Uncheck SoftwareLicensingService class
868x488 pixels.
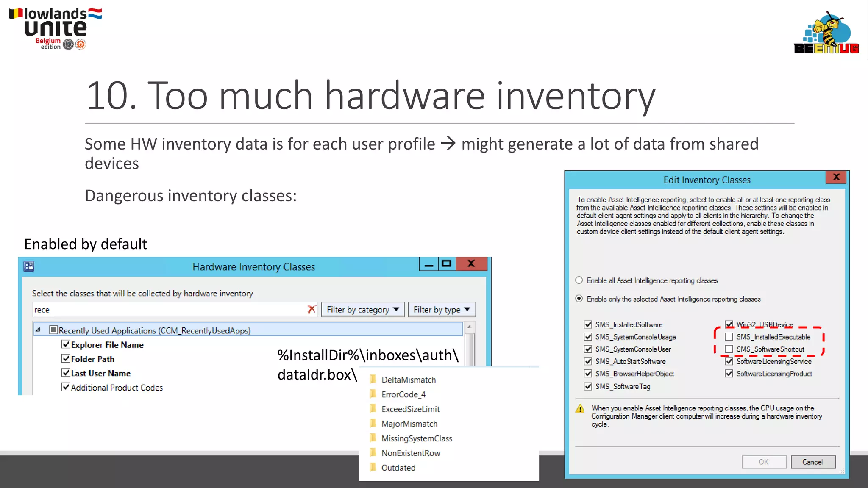[729, 361]
